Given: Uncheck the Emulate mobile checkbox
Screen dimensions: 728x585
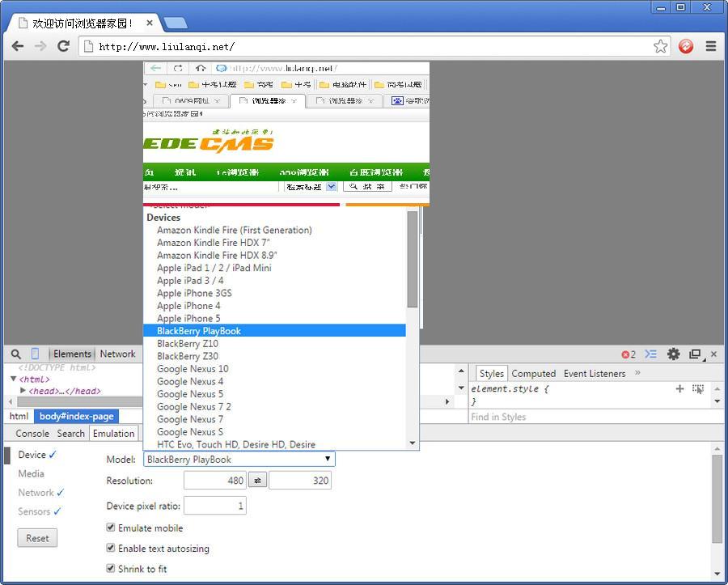Looking at the screenshot, I should click(111, 528).
